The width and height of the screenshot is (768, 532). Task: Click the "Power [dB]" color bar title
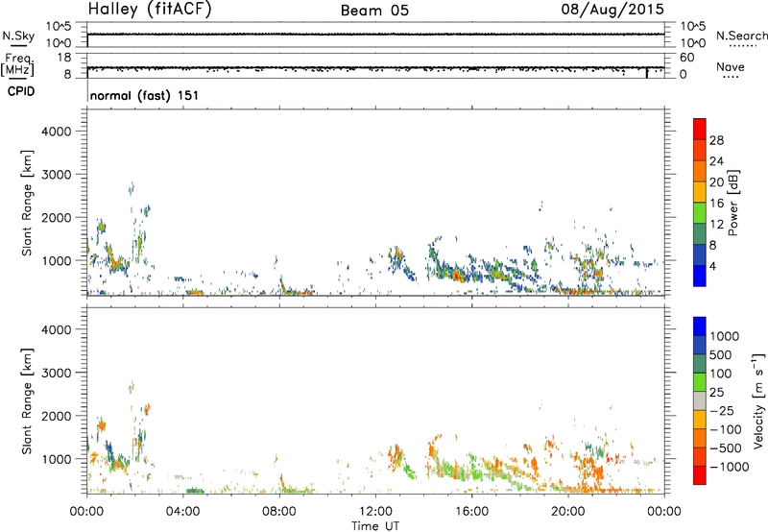point(733,203)
